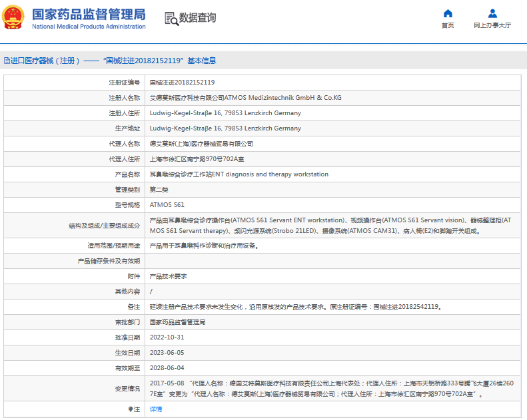Click the 有效期至 row label
The image size is (527, 420).
[x=127, y=368]
